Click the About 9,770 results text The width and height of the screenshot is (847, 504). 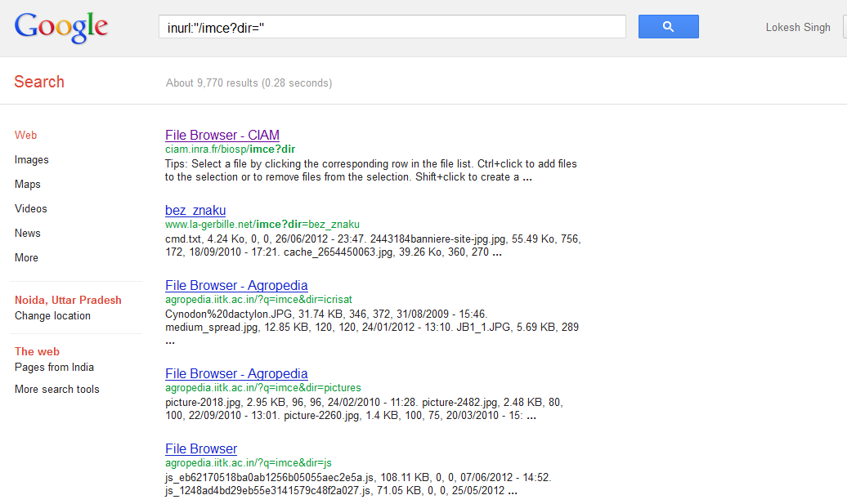pyautogui.click(x=249, y=83)
